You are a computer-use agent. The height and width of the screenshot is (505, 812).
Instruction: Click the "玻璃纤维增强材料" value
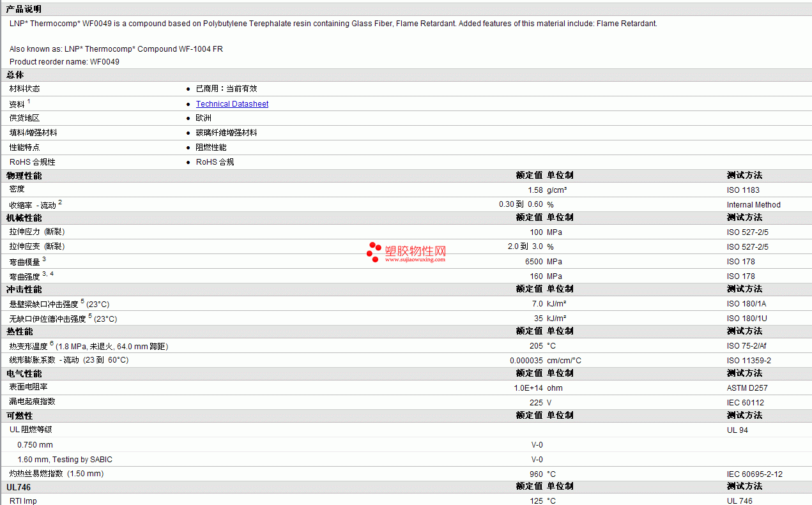(227, 133)
